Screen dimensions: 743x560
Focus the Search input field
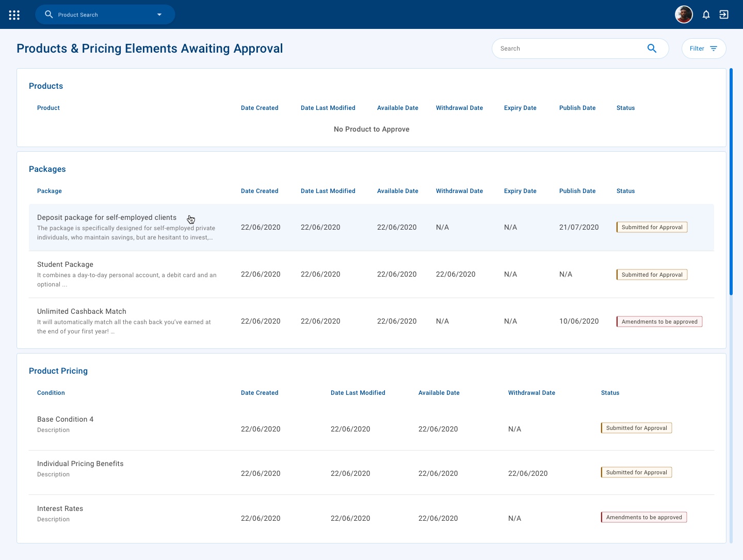(x=580, y=49)
